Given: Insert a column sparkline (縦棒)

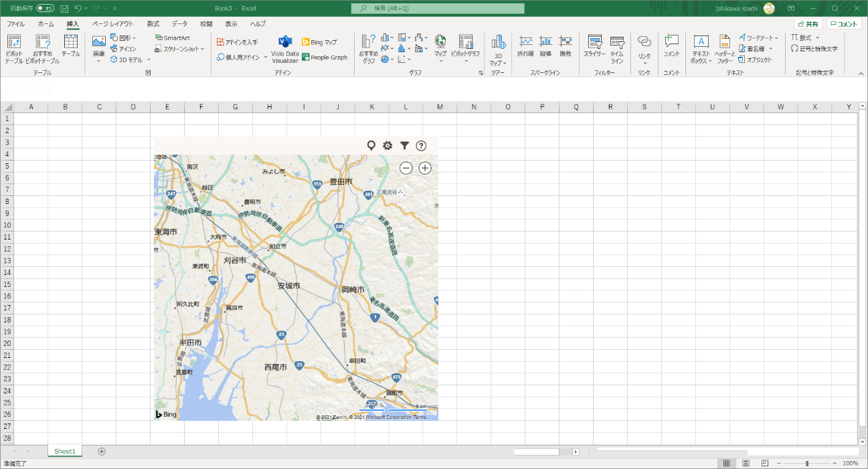Looking at the screenshot, I should pyautogui.click(x=545, y=46).
